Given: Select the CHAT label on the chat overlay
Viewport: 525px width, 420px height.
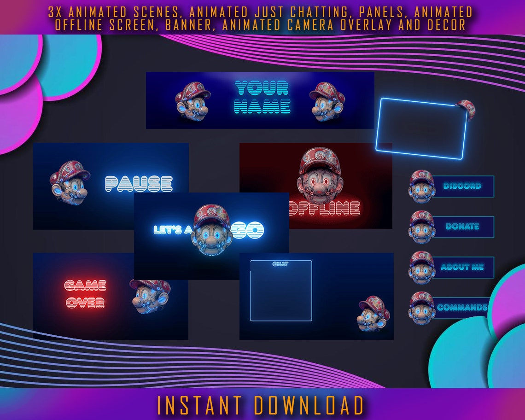Looking at the screenshot, I should [x=281, y=262].
